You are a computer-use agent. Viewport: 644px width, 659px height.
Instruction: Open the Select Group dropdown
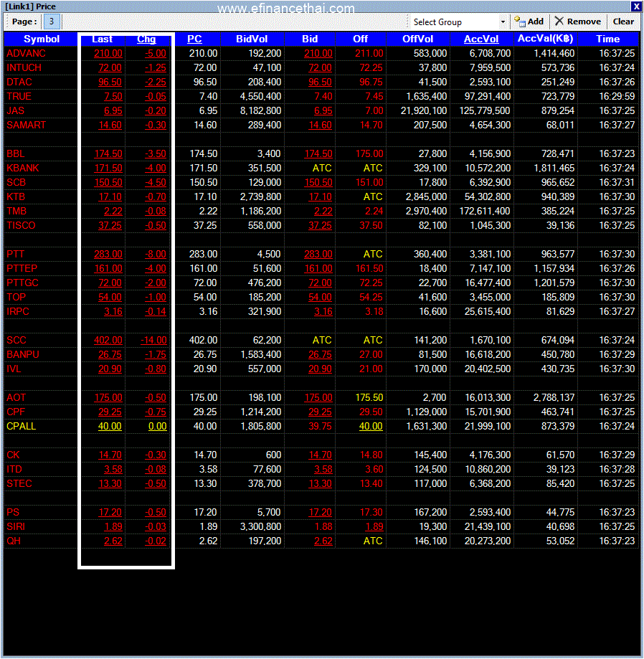click(503, 22)
